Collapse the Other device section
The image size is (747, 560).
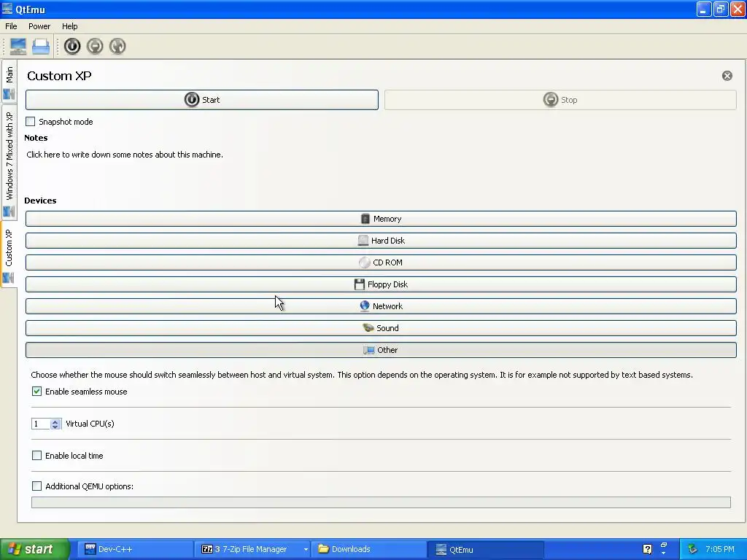(381, 350)
